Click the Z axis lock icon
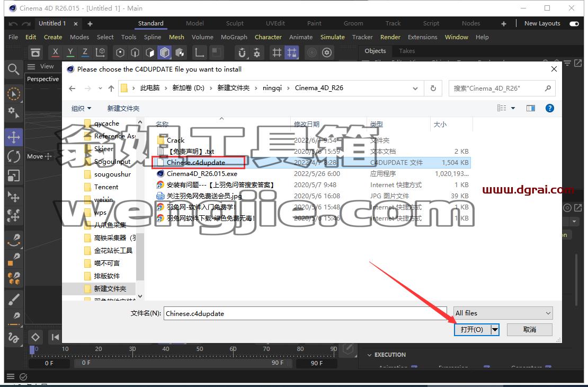This screenshot has width=588, height=387. (85, 52)
